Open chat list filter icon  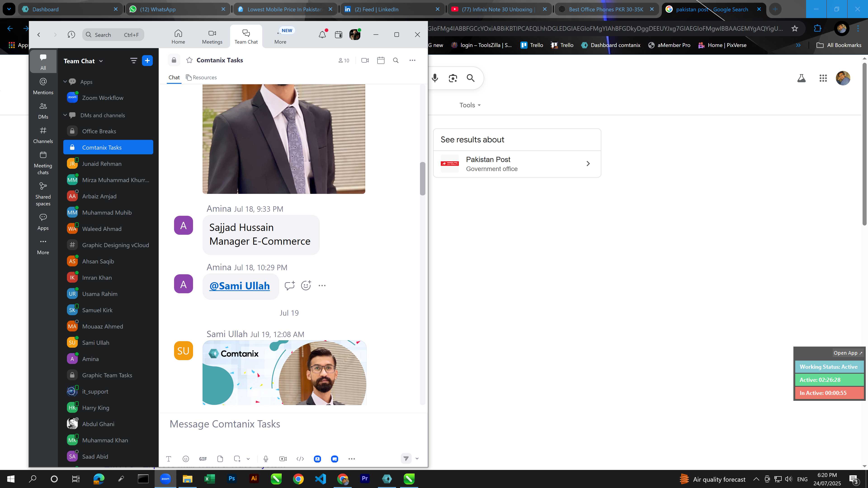click(x=133, y=61)
